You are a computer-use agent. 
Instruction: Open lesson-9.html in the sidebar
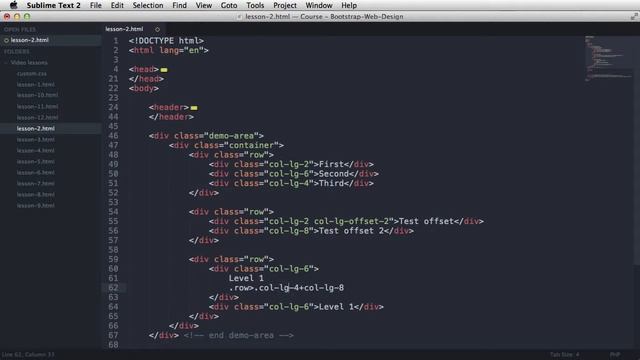click(36, 206)
